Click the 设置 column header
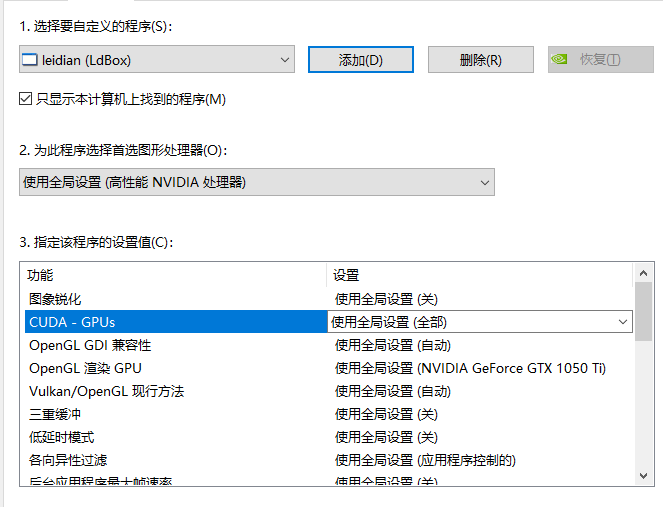This screenshot has width=663, height=507. tap(347, 275)
